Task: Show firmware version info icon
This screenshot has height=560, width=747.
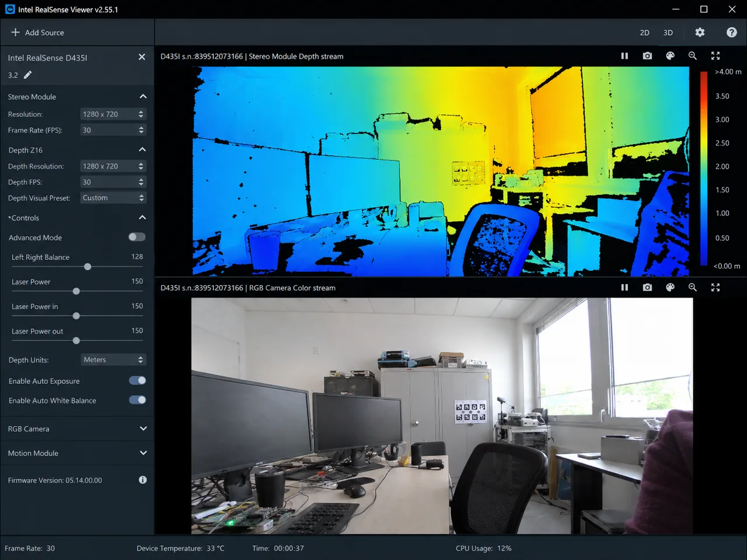Action: [143, 480]
